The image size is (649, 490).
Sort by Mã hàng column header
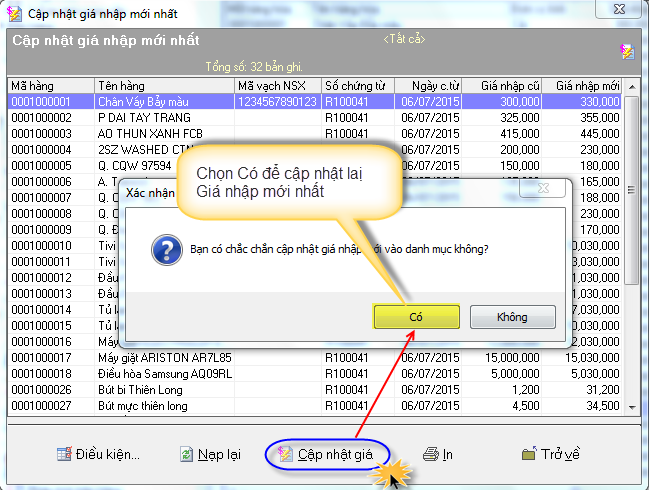click(50, 85)
